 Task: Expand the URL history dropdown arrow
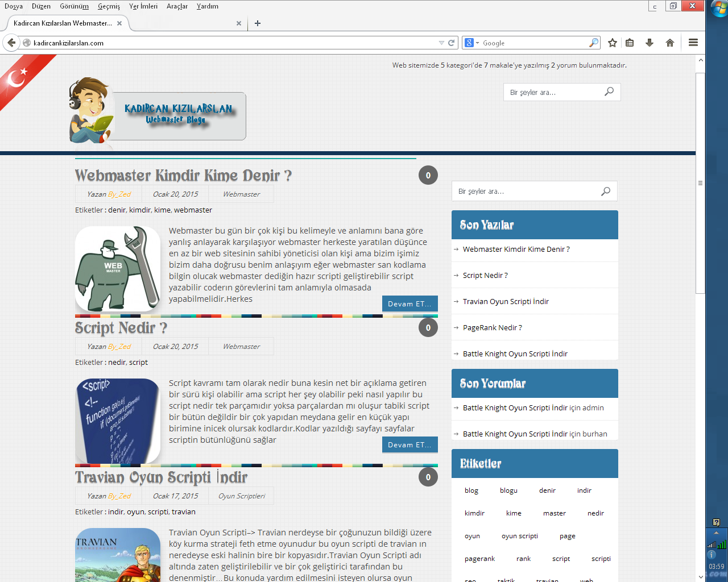[x=441, y=43]
